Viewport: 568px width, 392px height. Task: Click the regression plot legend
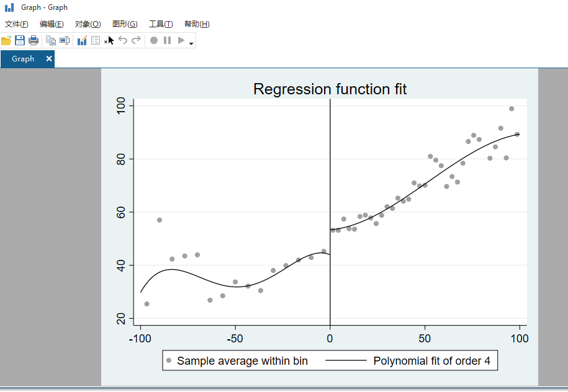(x=330, y=360)
